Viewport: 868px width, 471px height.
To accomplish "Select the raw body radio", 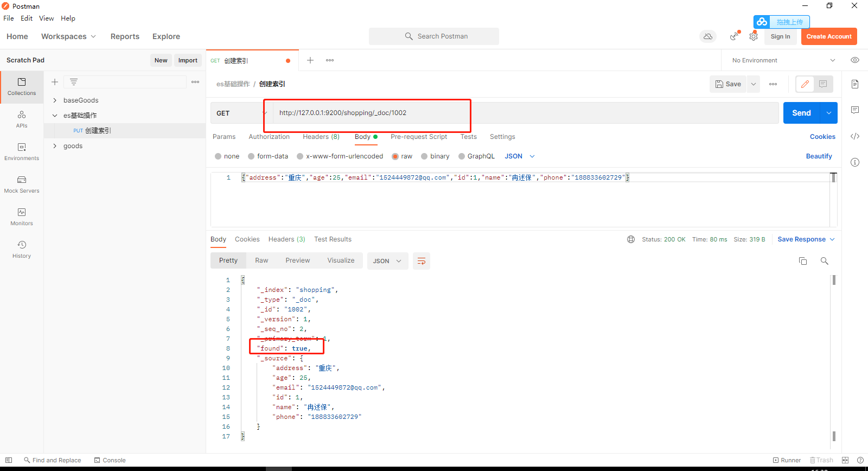I will click(x=395, y=156).
